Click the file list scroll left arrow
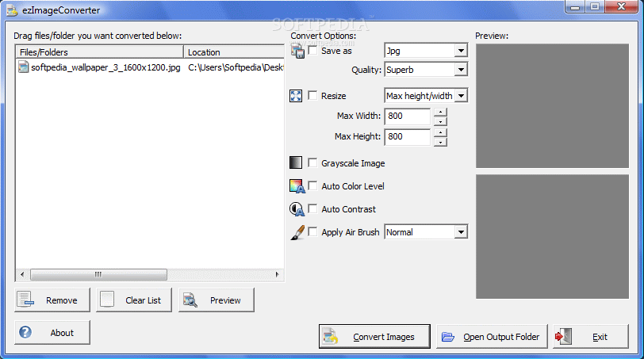 [x=22, y=274]
